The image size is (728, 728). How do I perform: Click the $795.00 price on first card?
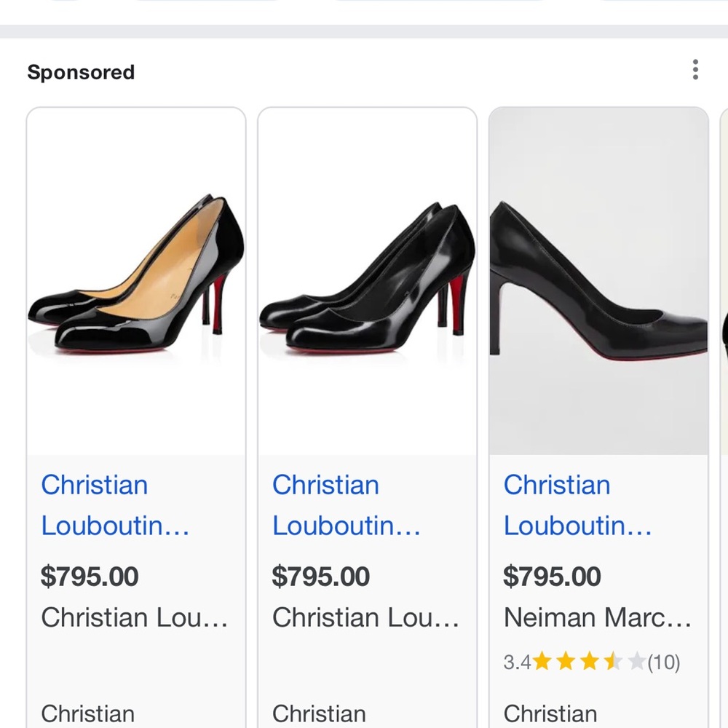[90, 577]
